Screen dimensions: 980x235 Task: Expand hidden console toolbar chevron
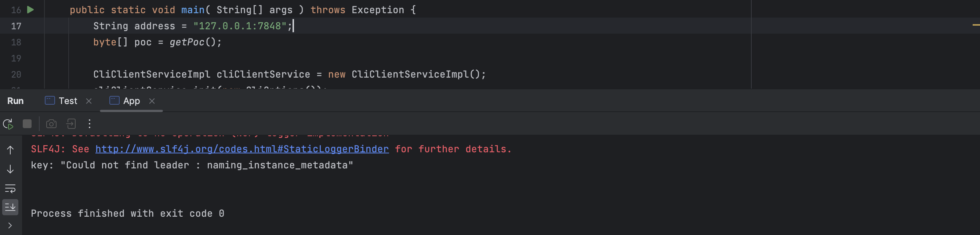[x=10, y=225]
